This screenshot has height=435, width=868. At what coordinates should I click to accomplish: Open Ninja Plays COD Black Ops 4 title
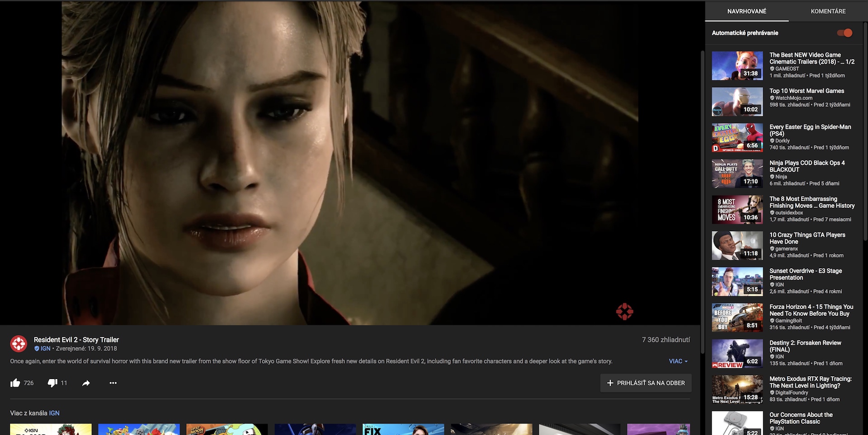pyautogui.click(x=807, y=166)
